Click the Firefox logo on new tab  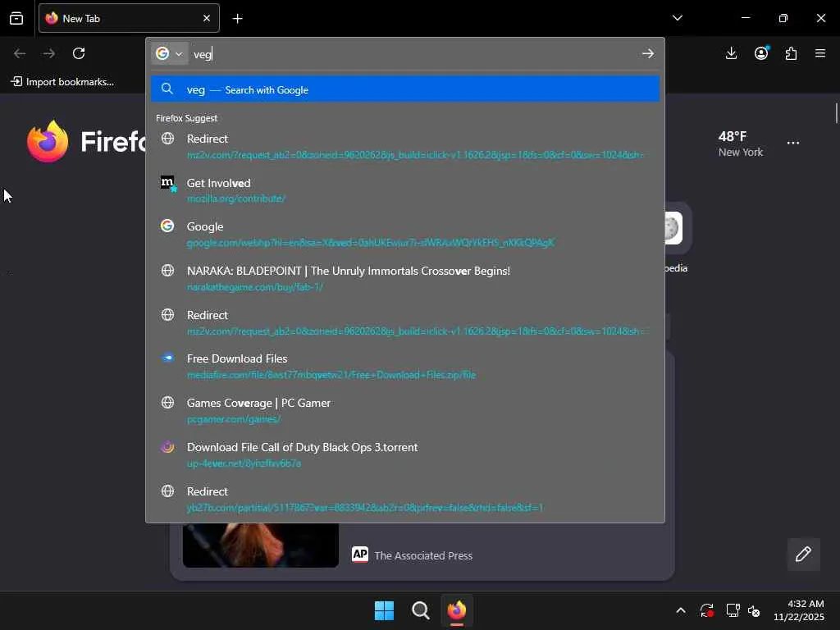pyautogui.click(x=48, y=141)
